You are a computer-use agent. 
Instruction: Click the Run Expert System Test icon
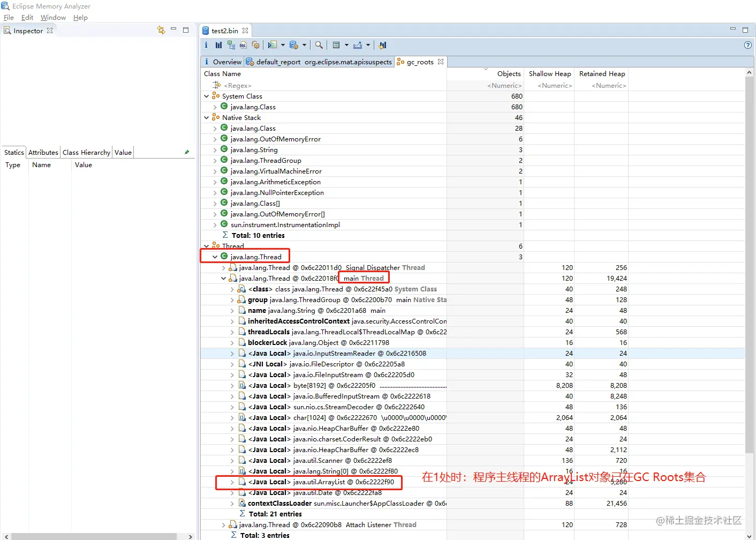pos(273,45)
